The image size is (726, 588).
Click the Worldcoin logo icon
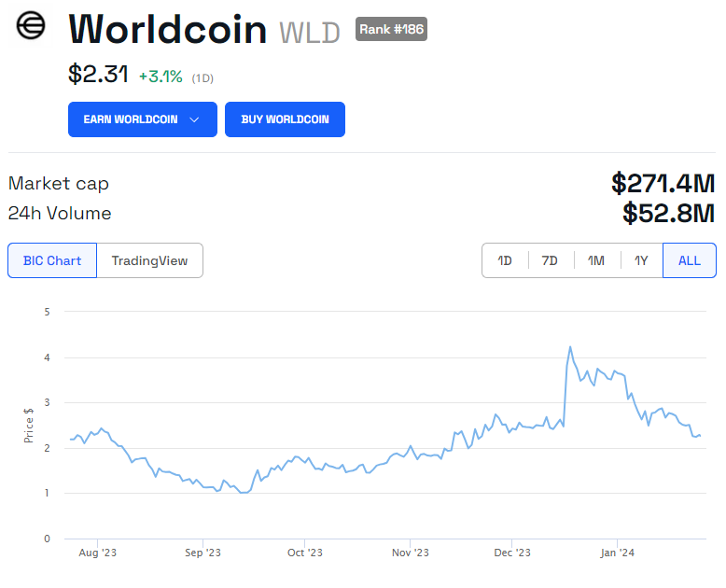pyautogui.click(x=31, y=25)
